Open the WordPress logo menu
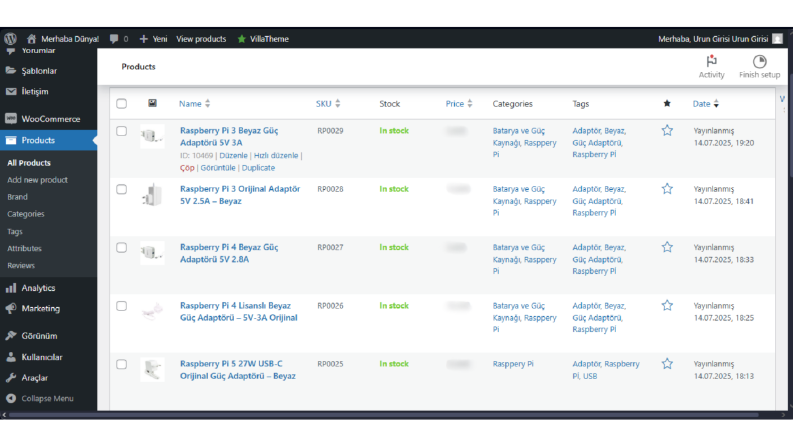Image resolution: width=793 pixels, height=446 pixels. 11,38
